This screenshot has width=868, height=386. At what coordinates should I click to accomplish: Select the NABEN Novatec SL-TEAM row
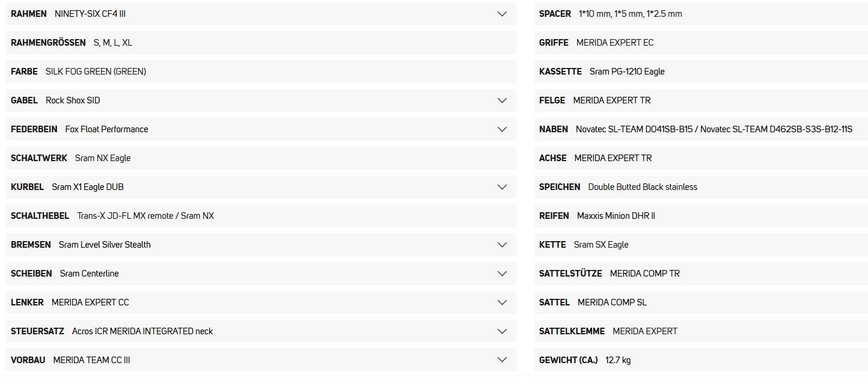click(x=699, y=129)
